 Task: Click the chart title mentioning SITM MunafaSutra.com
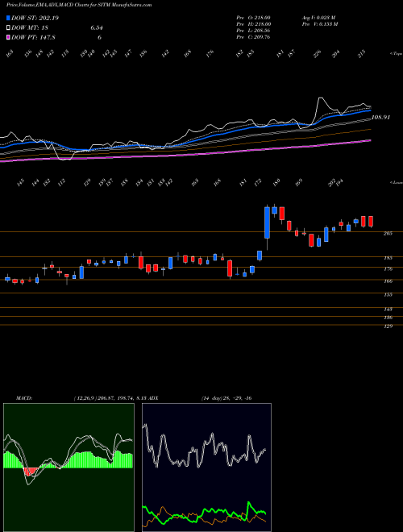(79, 5)
